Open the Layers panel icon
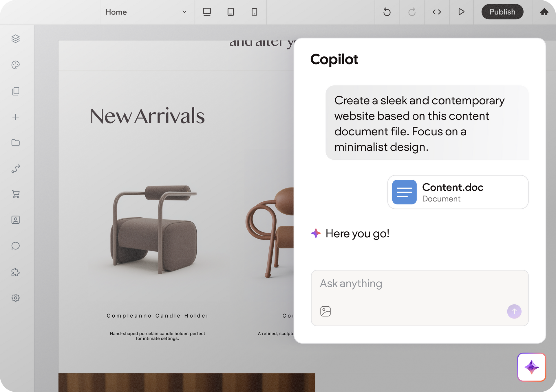 tap(16, 39)
